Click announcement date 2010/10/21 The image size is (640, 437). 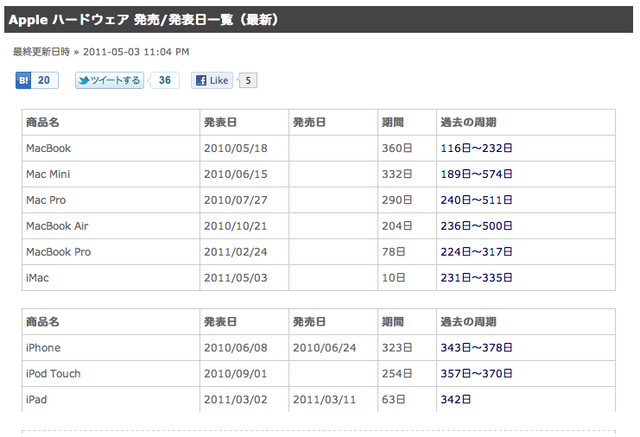pos(236,226)
